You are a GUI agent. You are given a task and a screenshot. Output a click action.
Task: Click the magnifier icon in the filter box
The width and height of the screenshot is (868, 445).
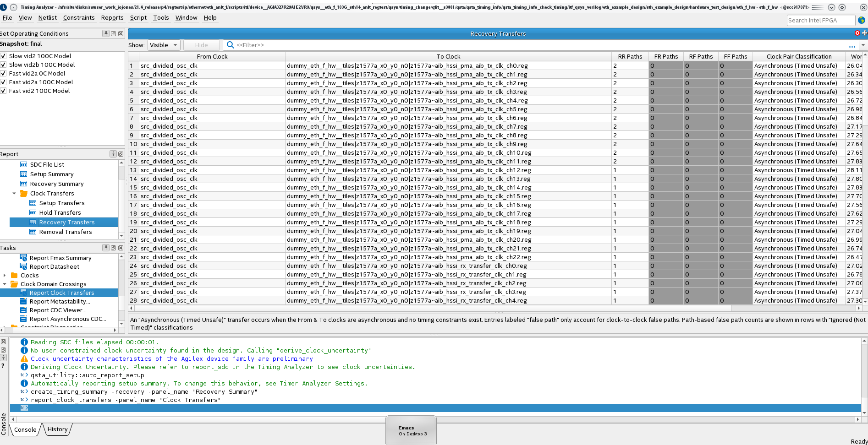click(x=231, y=45)
